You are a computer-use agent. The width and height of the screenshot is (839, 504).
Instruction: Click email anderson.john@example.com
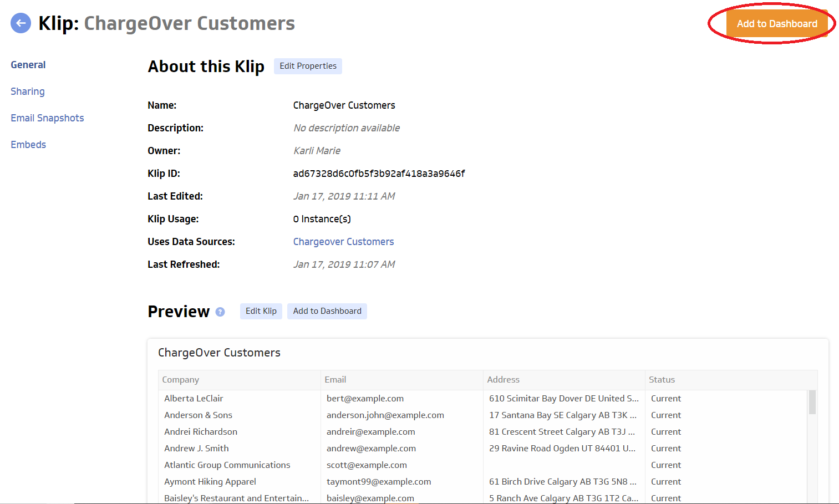tap(385, 415)
